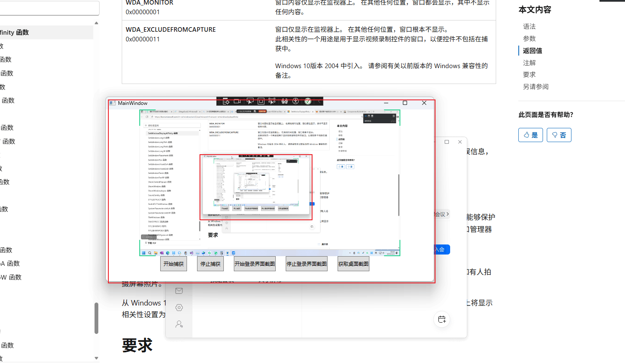Toggle the Select Element cursor tool
The image size is (625, 364).
point(250,101)
